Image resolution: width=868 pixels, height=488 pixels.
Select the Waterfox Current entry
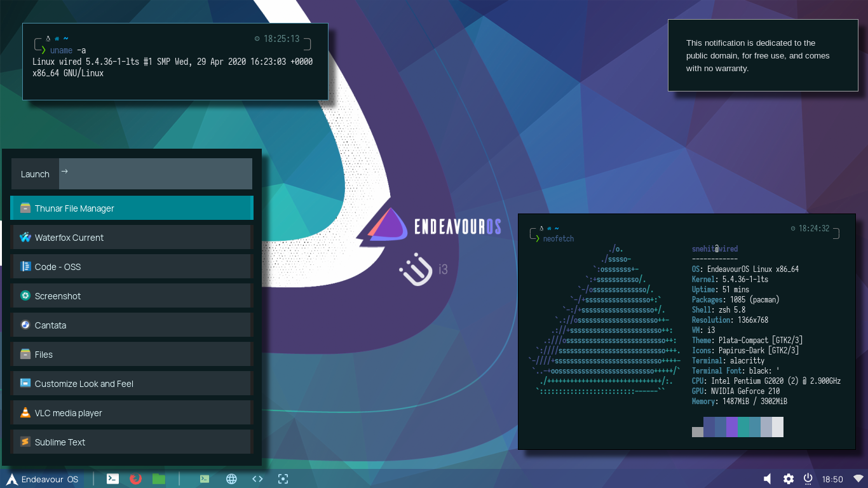pos(132,237)
